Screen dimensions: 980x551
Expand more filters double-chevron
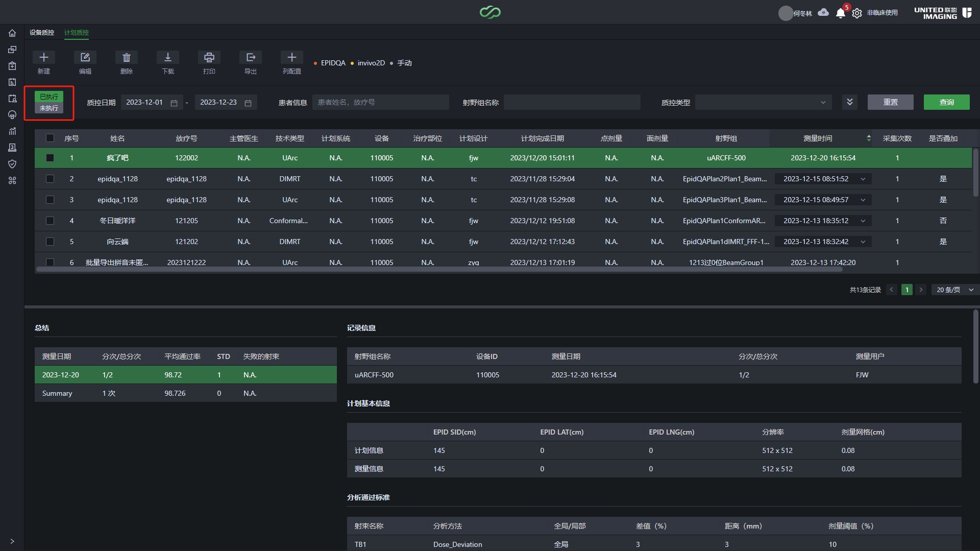[x=850, y=102]
